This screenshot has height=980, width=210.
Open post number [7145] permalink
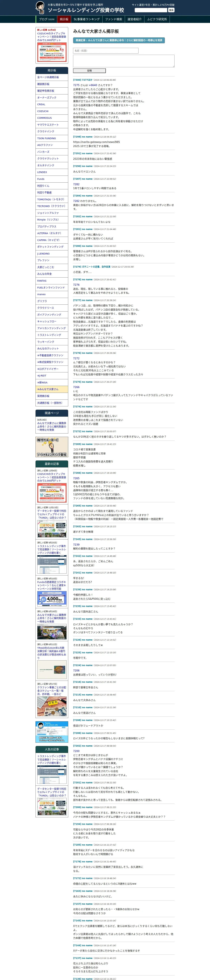tap(77, 921)
